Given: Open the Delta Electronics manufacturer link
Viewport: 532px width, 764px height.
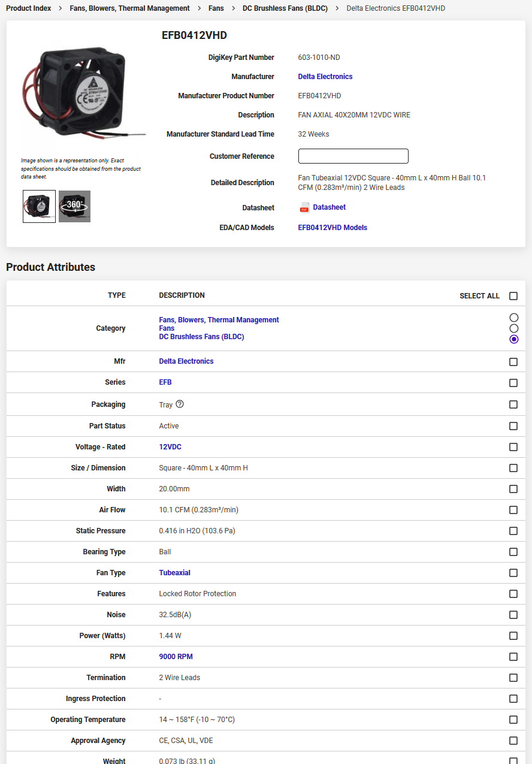Looking at the screenshot, I should pos(325,77).
